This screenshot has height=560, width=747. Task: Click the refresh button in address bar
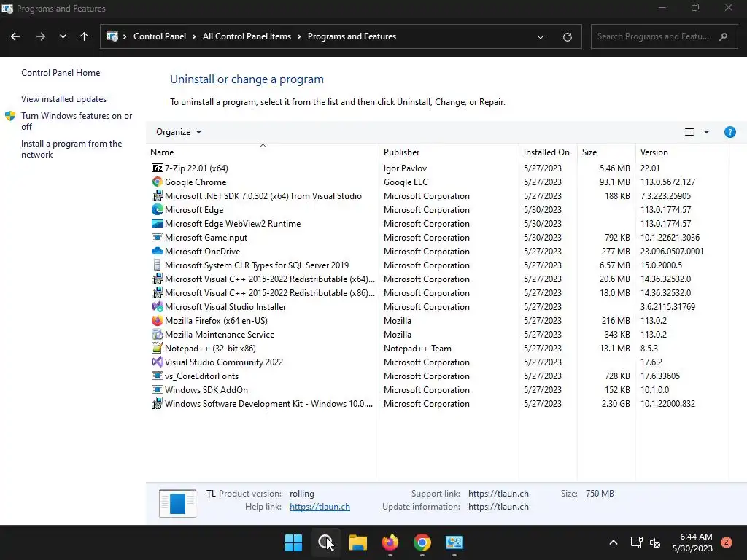[567, 36]
